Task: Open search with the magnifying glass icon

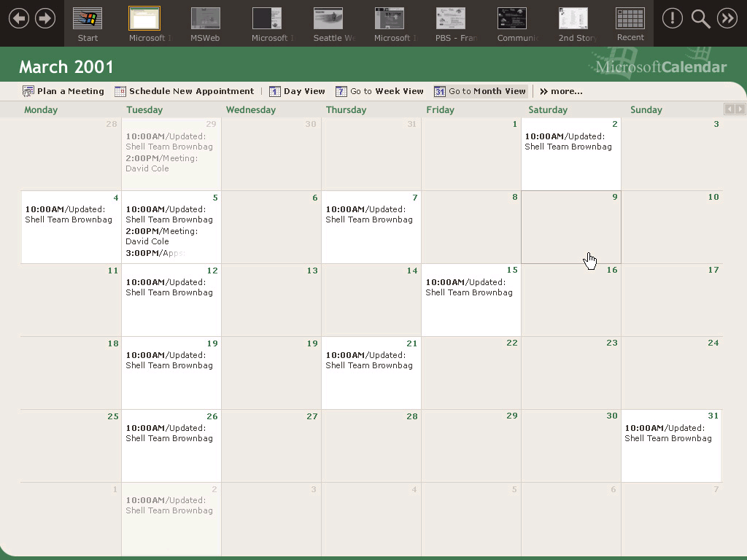Action: 700,19
